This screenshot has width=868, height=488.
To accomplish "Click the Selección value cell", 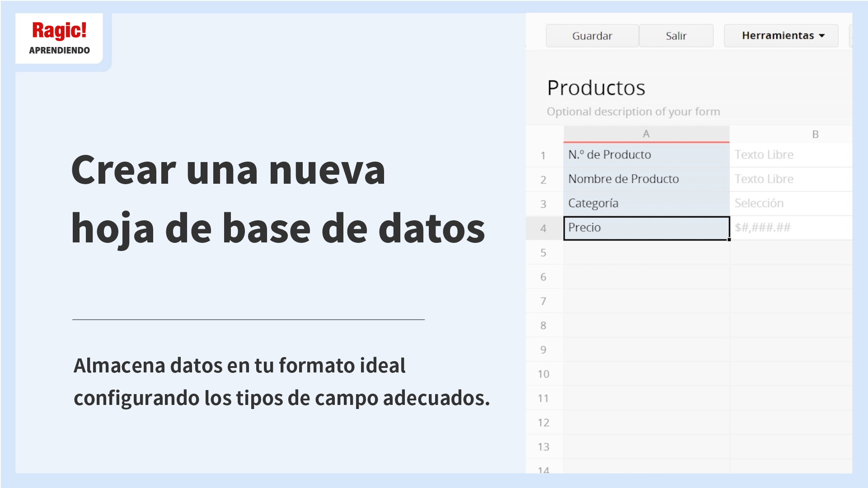I will point(791,204).
